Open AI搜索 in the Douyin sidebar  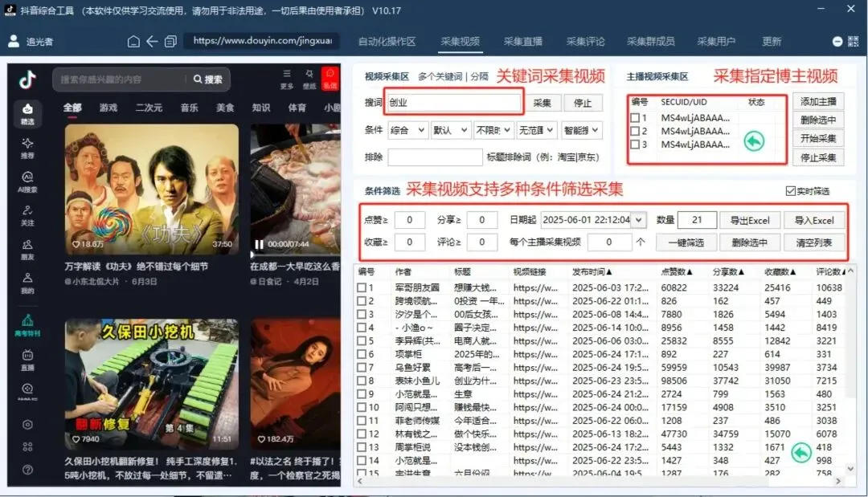point(27,182)
